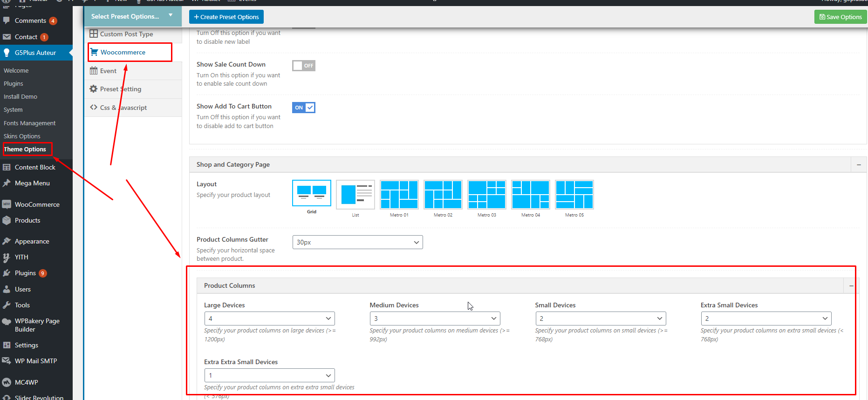Click the green Save Options button
868x400 pixels.
coord(841,17)
